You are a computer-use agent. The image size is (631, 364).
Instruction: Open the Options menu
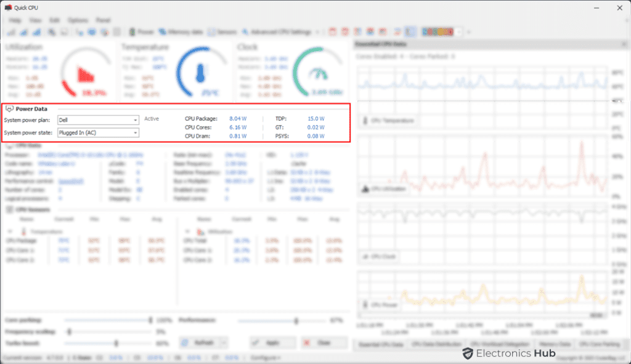coord(78,20)
